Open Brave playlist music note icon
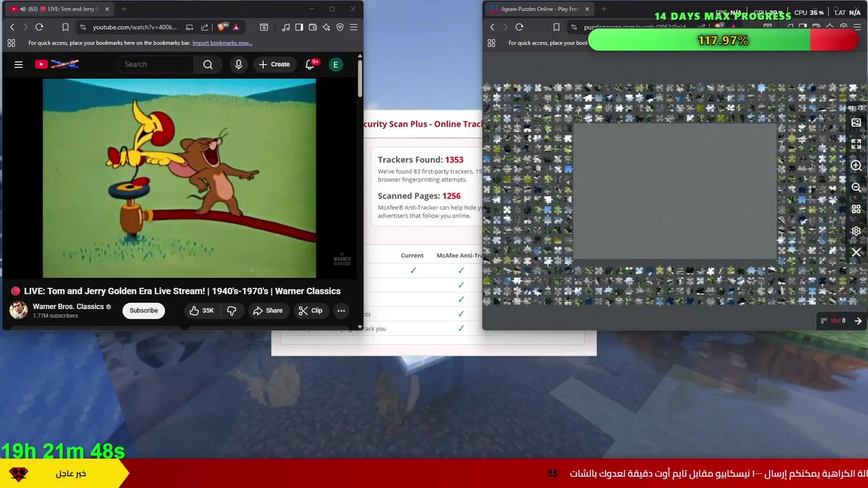The width and height of the screenshot is (868, 488). 285,27
